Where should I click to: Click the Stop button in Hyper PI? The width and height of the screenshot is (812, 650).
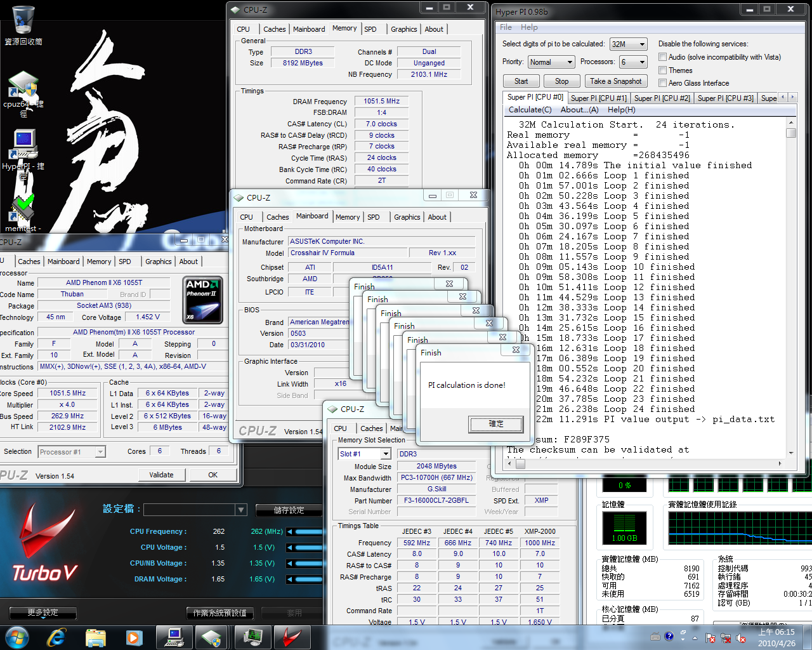click(562, 81)
